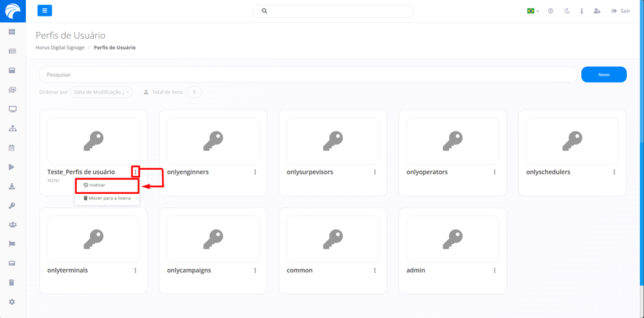The image size is (644, 318).
Task: Open options menu for onlycampaigns
Action: (x=255, y=271)
